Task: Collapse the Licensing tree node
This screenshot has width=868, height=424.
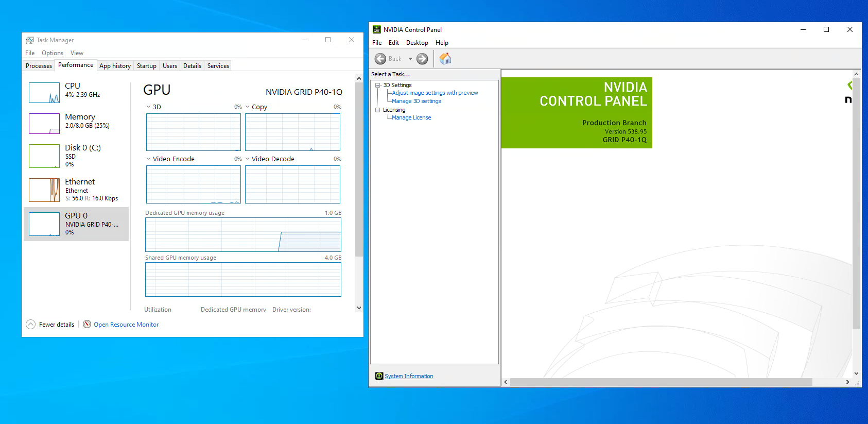Action: tap(377, 110)
